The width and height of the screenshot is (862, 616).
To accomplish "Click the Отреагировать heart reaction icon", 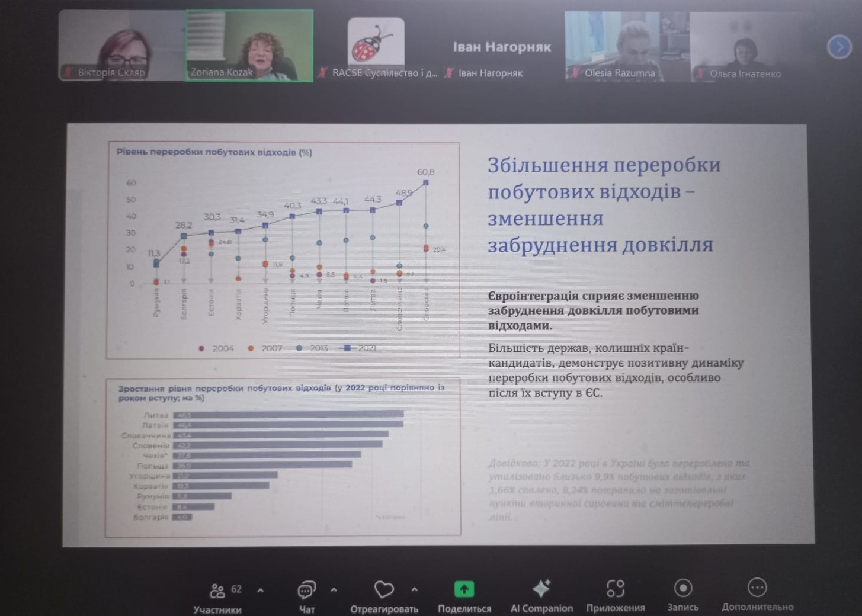I will (x=384, y=589).
